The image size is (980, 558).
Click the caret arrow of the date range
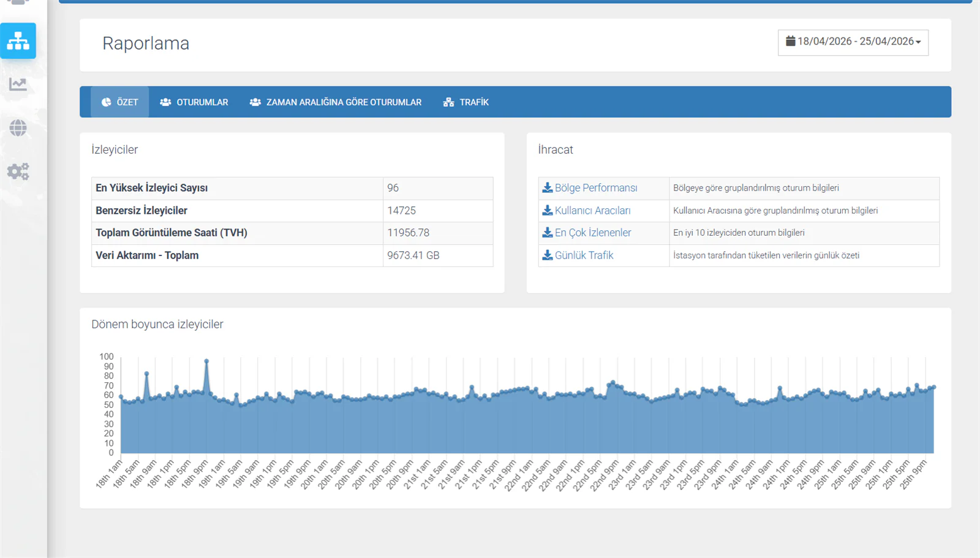[x=918, y=42]
